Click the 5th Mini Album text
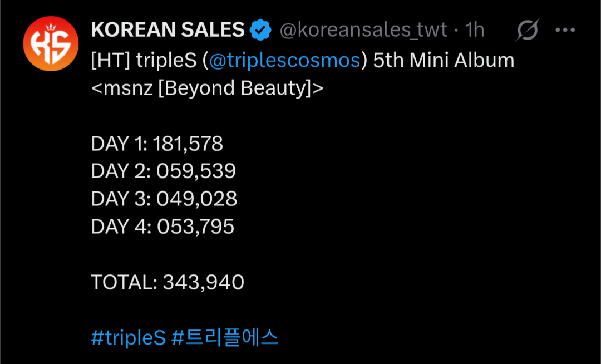Screen dimensions: 601x364 [x=444, y=60]
